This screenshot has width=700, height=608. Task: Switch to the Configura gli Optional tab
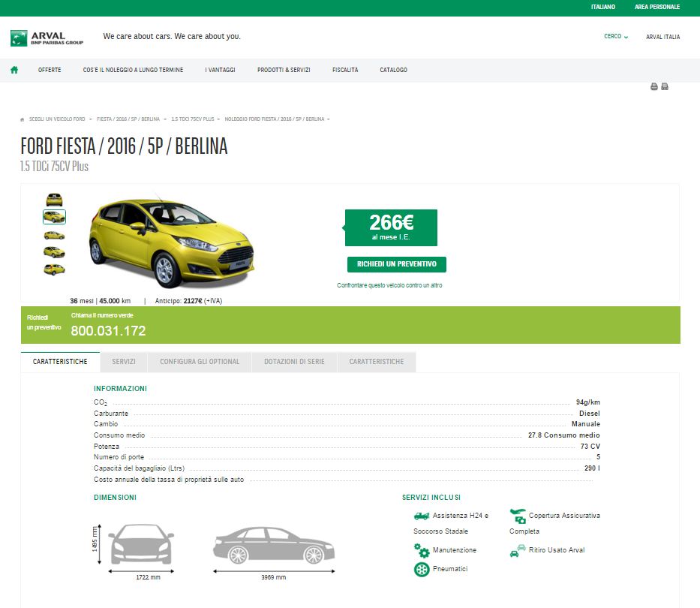[x=200, y=362]
